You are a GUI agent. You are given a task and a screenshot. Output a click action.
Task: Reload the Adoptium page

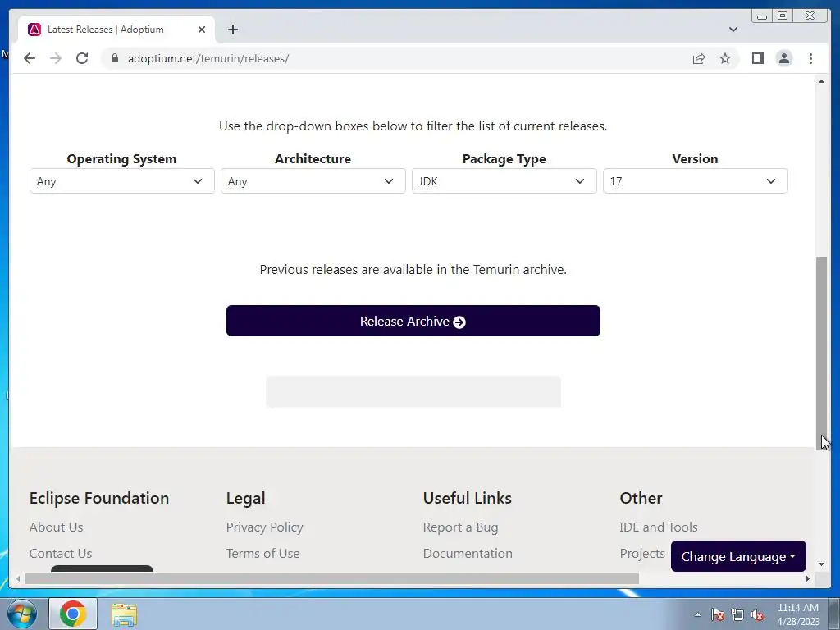82,58
